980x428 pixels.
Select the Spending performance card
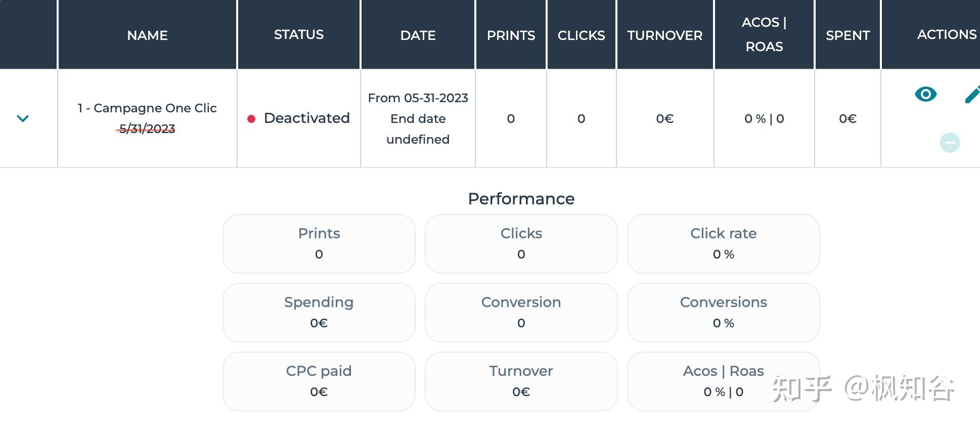click(x=319, y=312)
